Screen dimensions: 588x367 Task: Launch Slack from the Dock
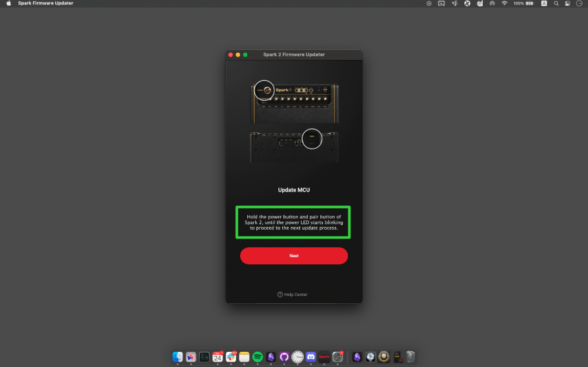(x=231, y=357)
